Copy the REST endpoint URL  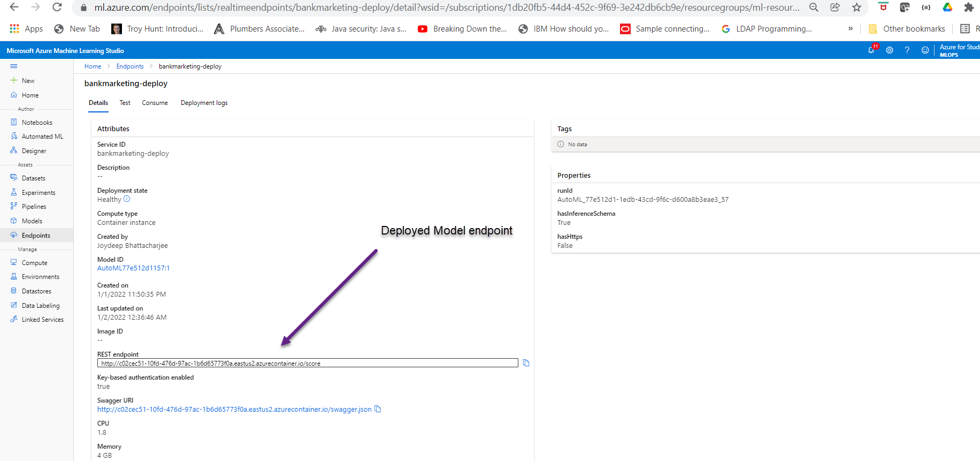click(x=526, y=363)
